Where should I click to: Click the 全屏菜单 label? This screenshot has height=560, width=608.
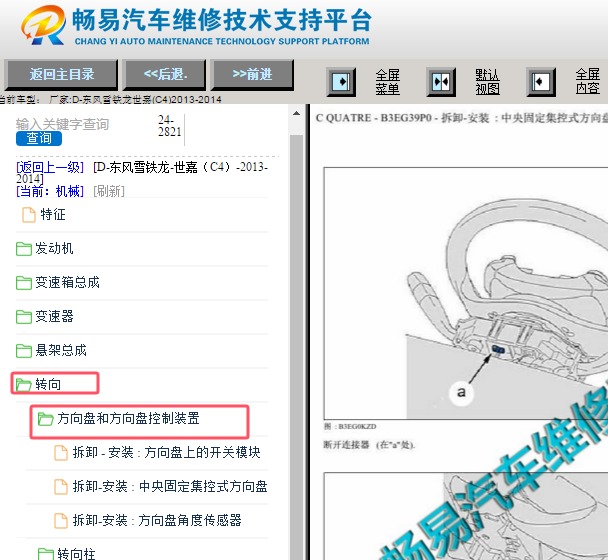(387, 82)
